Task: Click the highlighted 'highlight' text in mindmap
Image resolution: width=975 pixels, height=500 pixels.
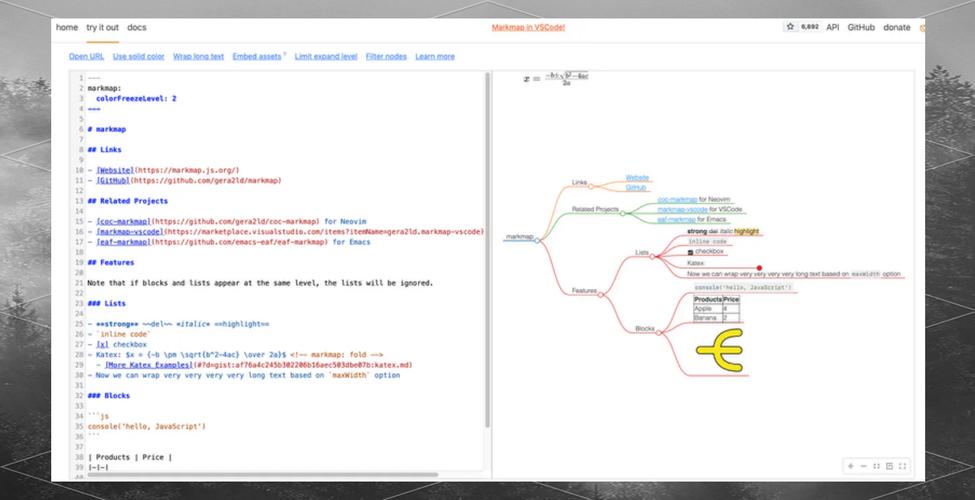Action: (x=747, y=231)
